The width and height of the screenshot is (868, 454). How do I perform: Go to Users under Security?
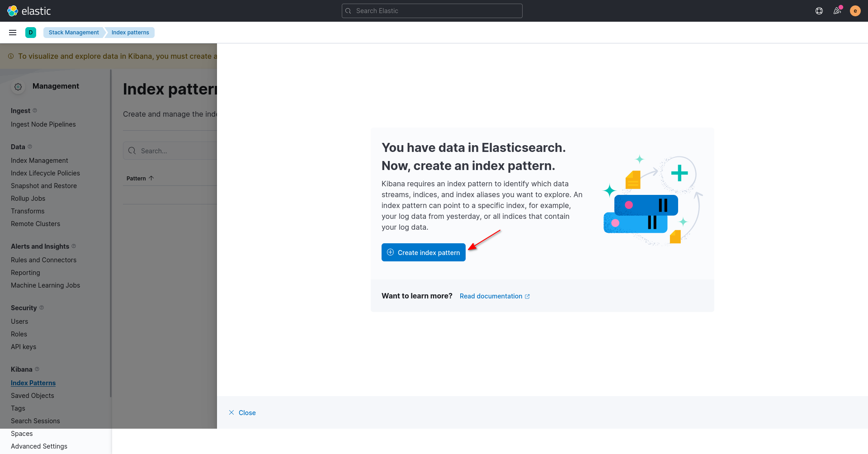[x=19, y=322]
